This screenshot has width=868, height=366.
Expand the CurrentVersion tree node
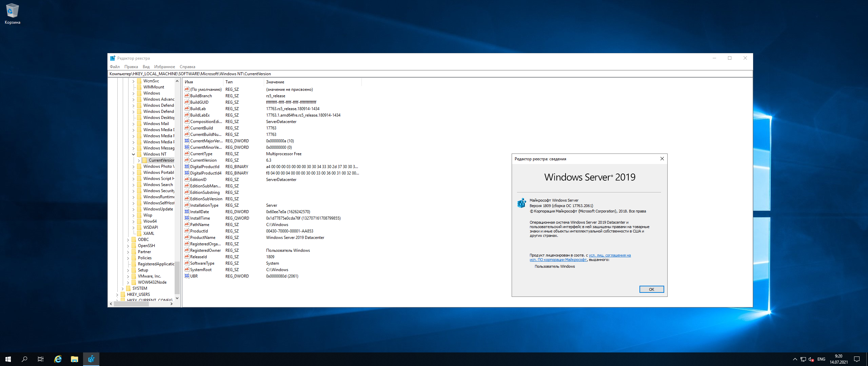(x=139, y=160)
